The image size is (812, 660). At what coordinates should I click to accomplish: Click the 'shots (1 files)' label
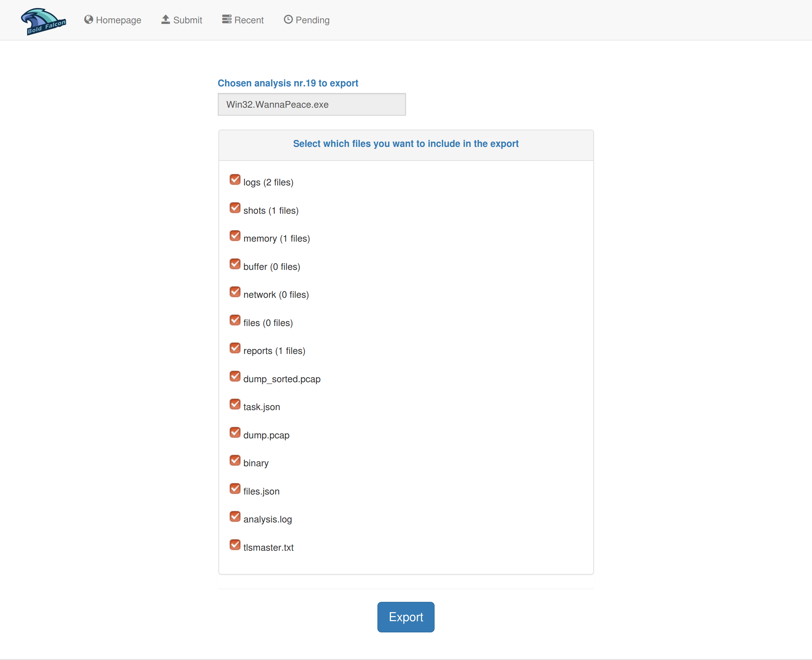click(271, 211)
